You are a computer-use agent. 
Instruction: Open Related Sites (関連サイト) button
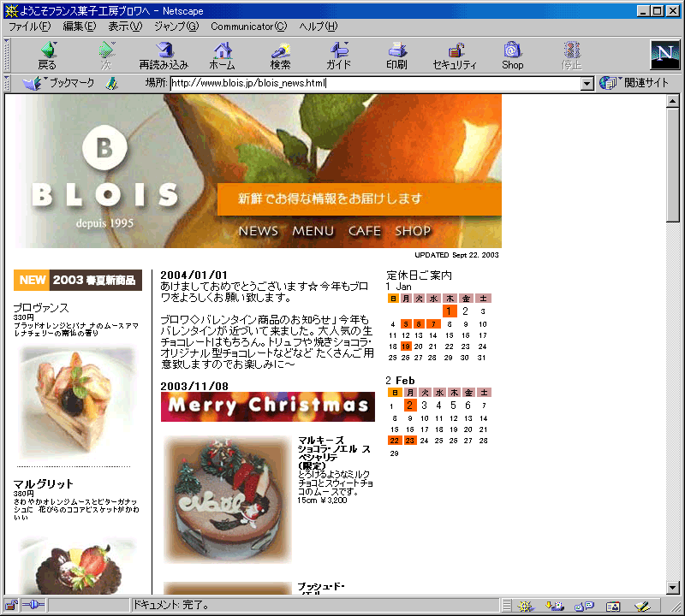coord(634,83)
